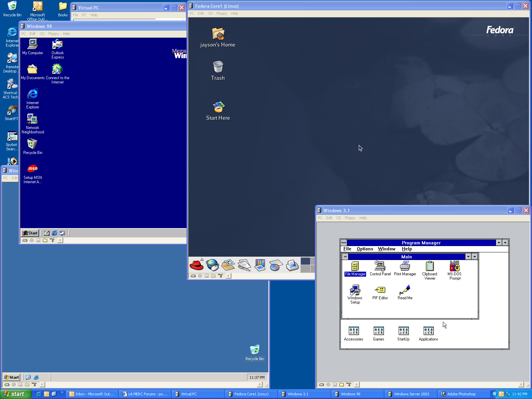Open Windows Setup icon
This screenshot has height=399, width=532.
click(355, 295)
